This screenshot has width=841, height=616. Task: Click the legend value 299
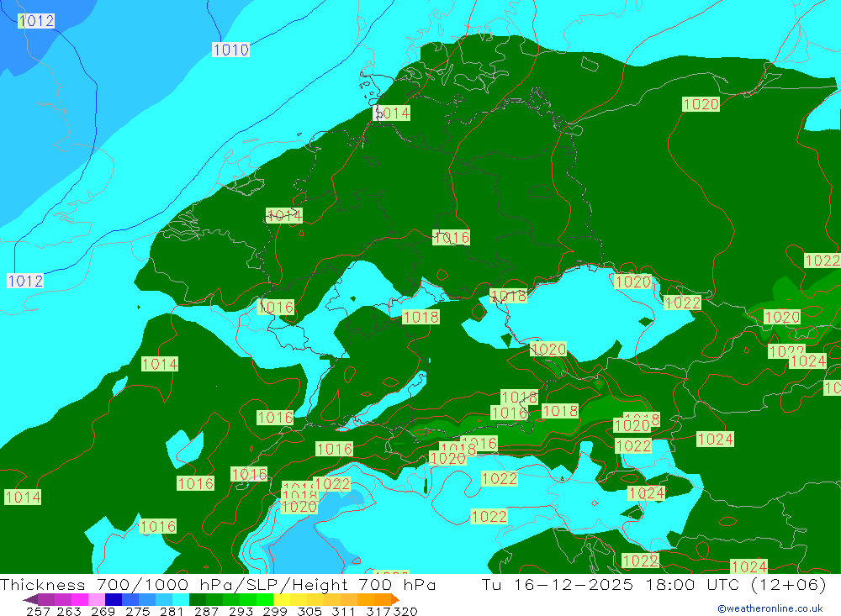(x=275, y=611)
